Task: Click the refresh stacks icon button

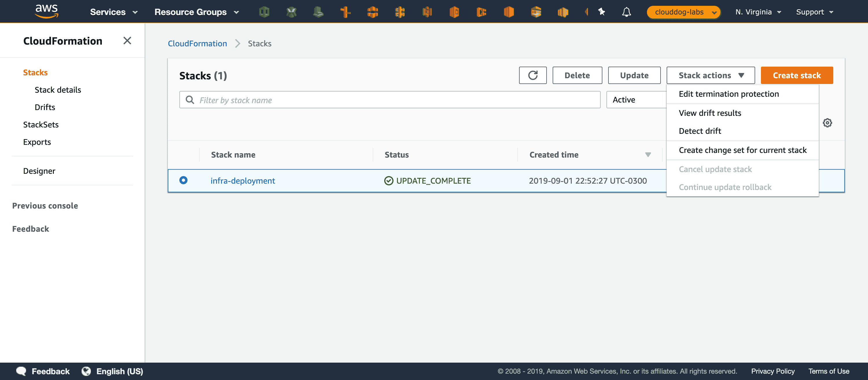Action: coord(532,75)
